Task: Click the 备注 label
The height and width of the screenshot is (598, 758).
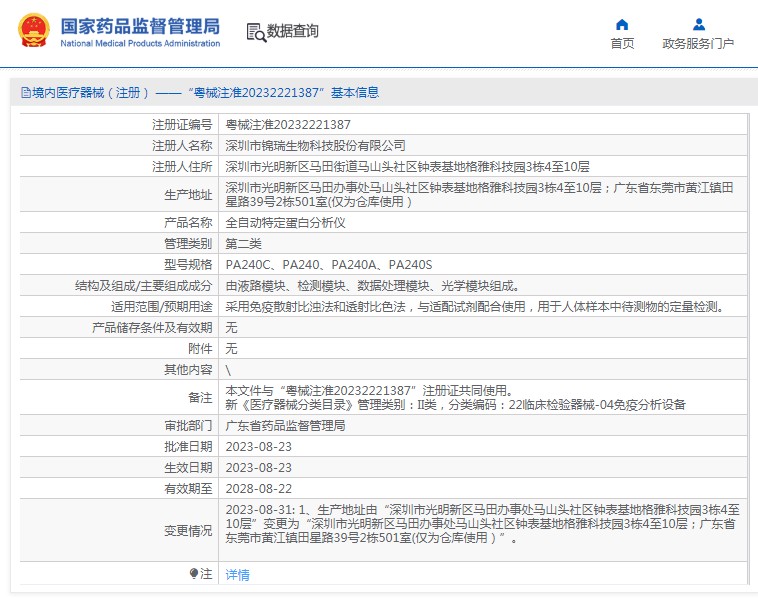Action: tap(200, 398)
